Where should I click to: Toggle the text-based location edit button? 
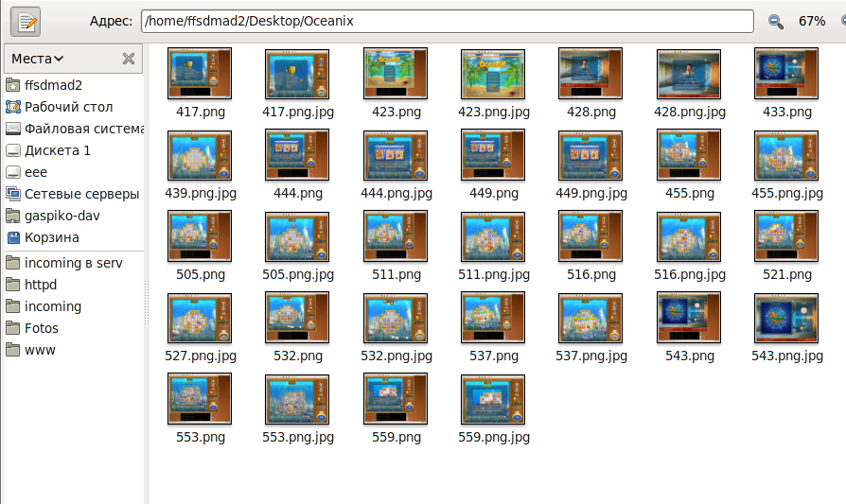coord(26,22)
